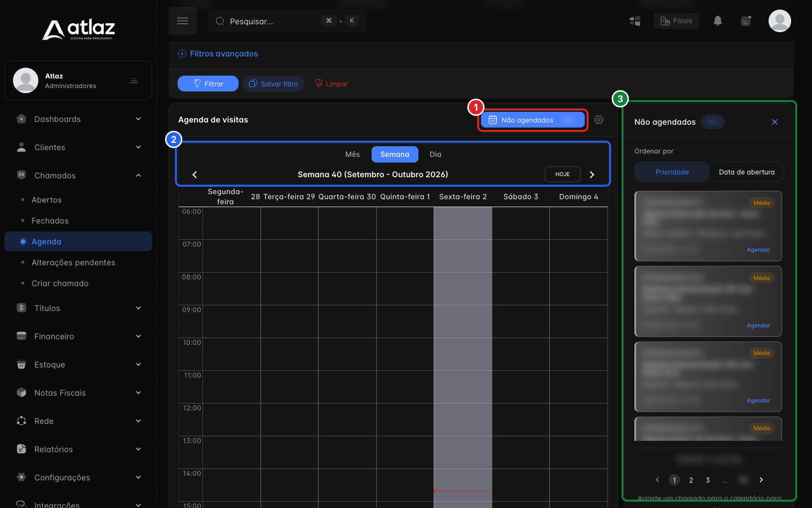Click the notifications bell icon
The image size is (812, 508).
click(718, 21)
